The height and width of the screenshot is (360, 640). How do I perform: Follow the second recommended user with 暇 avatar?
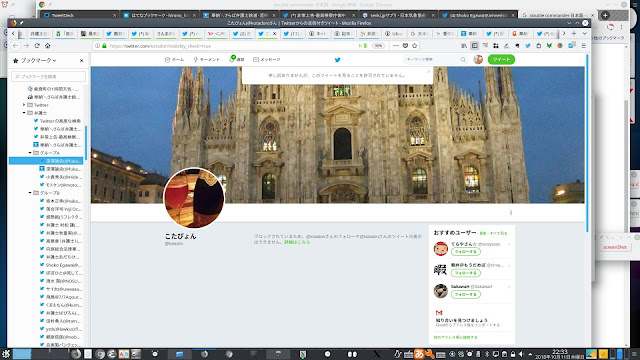tap(465, 273)
